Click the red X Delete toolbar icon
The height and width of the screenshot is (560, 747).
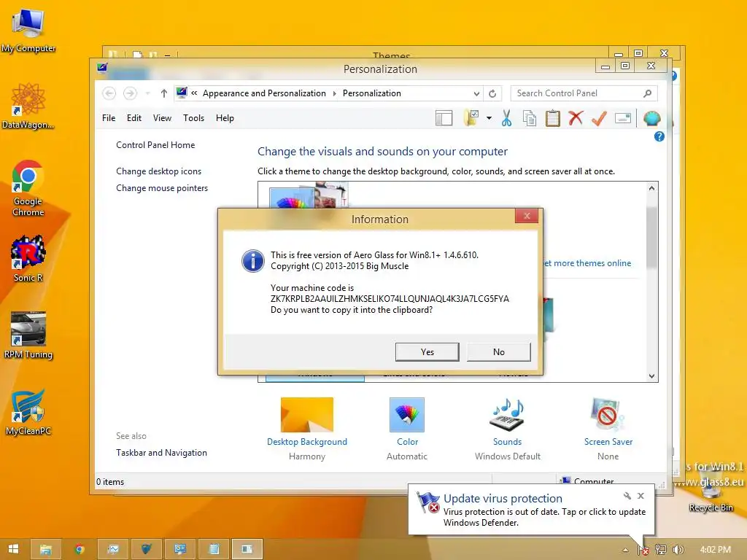576,117
